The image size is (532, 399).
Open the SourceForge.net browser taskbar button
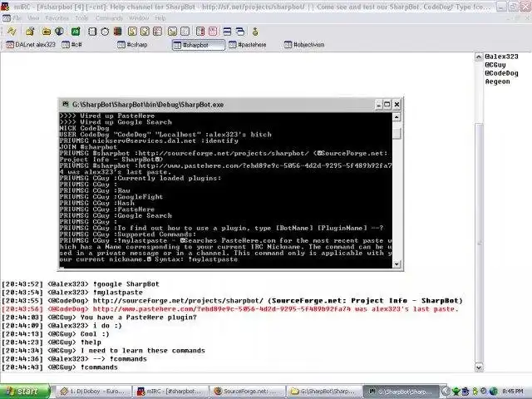(x=247, y=392)
